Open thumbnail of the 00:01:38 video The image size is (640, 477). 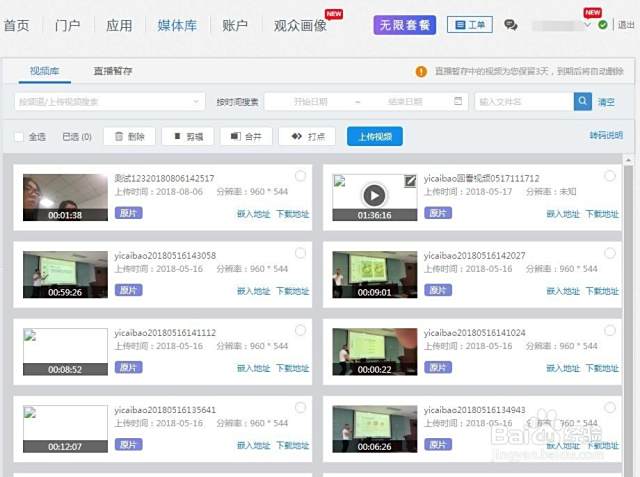[x=65, y=197]
